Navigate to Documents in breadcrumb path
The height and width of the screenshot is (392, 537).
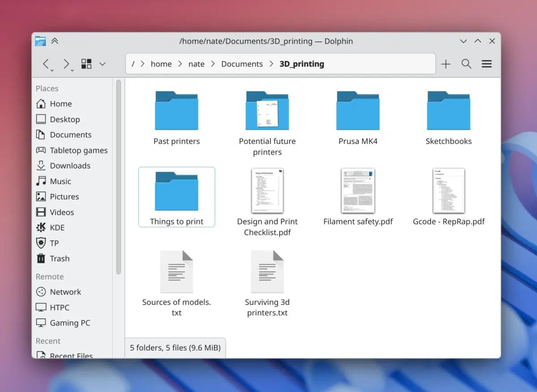pos(242,64)
